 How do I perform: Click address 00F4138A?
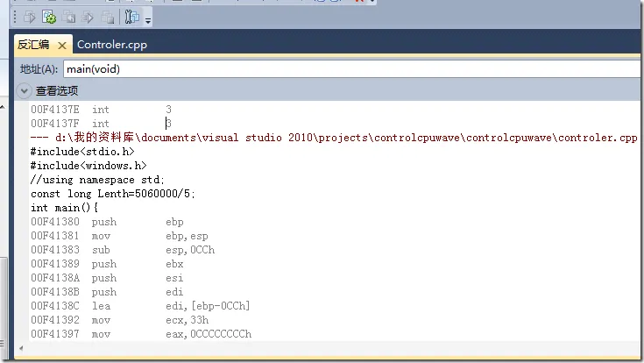tap(55, 278)
